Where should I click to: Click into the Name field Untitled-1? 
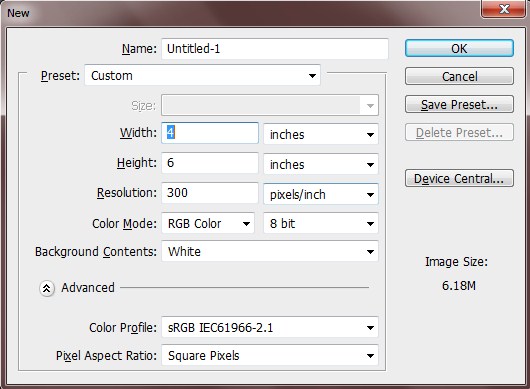point(275,49)
